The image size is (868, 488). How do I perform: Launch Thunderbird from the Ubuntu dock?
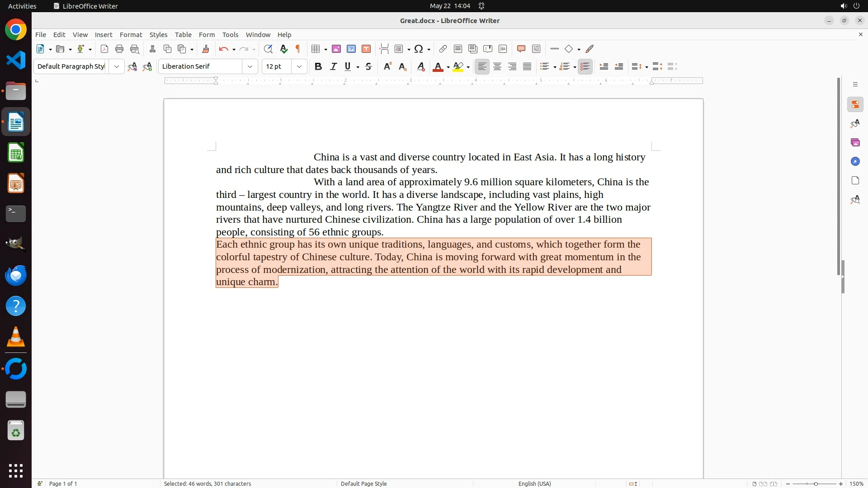16,276
